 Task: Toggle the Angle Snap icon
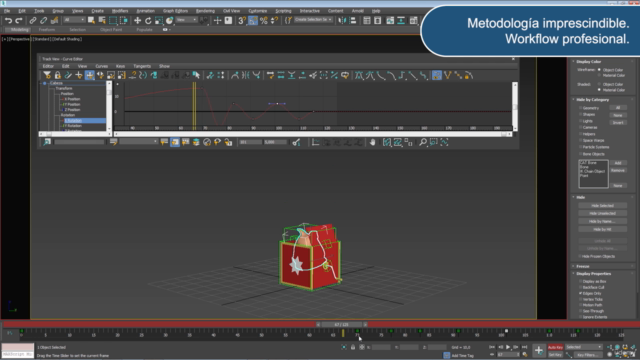tap(253, 20)
